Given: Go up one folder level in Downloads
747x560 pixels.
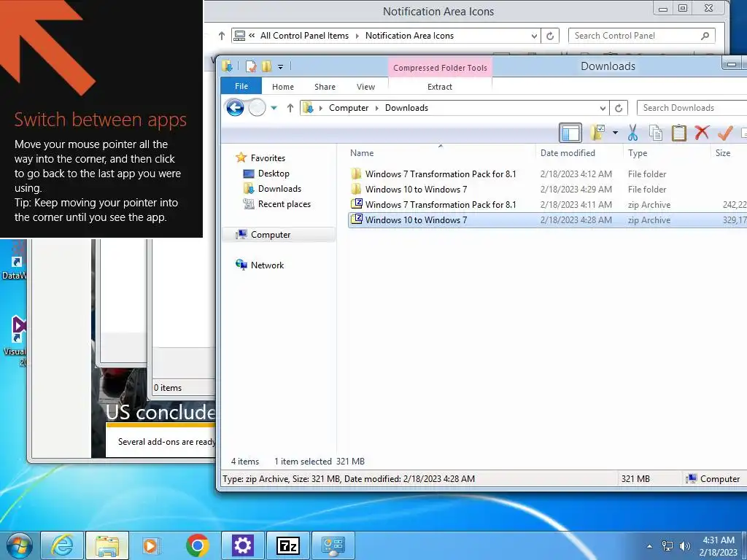Looking at the screenshot, I should coord(290,108).
